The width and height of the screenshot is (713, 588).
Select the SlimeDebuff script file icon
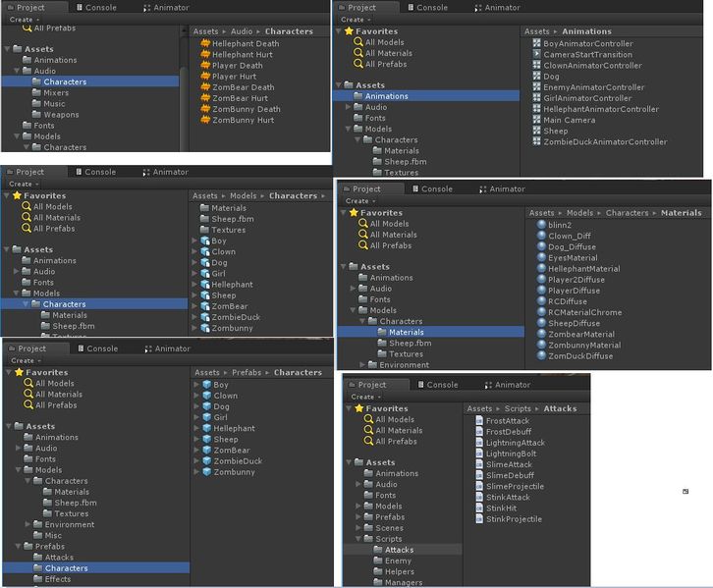pyautogui.click(x=479, y=475)
